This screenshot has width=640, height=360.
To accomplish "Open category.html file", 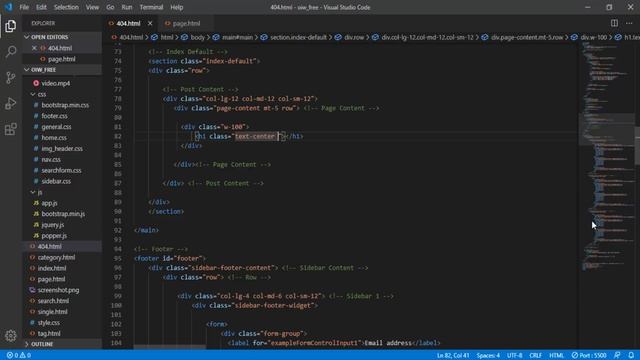I will click(62, 258).
